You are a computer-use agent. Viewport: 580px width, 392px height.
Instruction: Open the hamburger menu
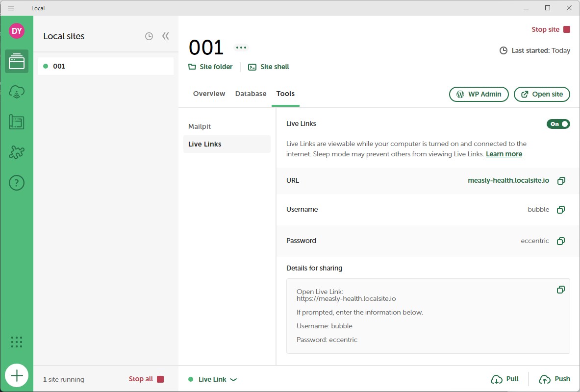click(x=11, y=8)
